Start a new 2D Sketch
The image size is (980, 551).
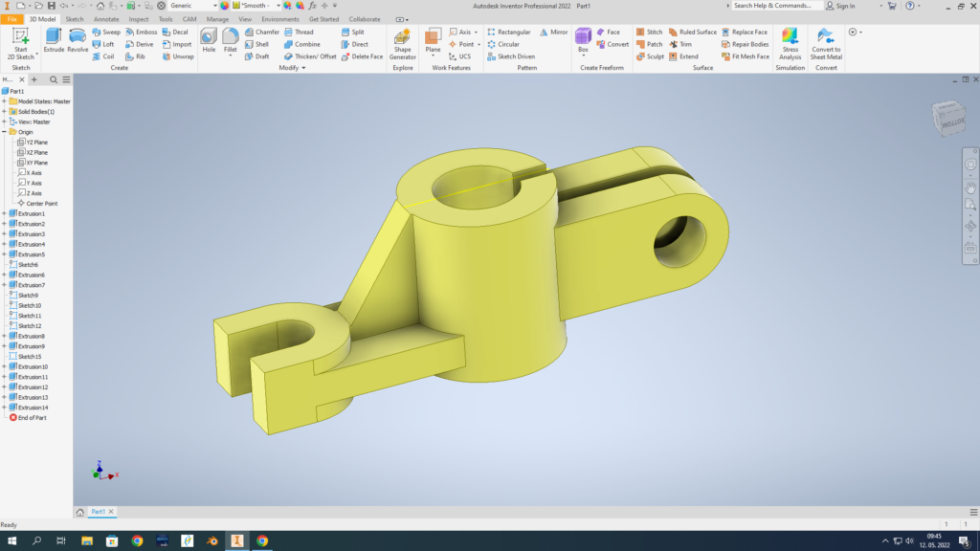coord(21,44)
